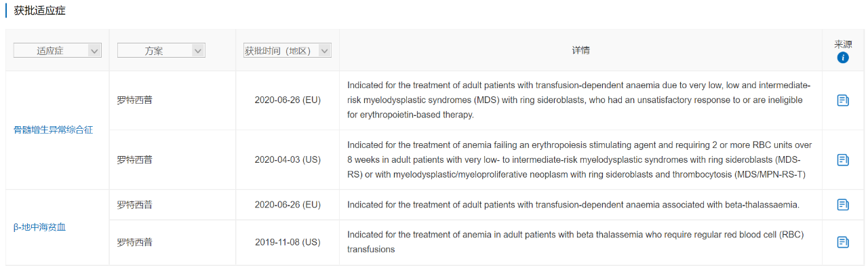The width and height of the screenshot is (868, 272).
Task: Open source document for MDS US approval
Action: click(843, 160)
